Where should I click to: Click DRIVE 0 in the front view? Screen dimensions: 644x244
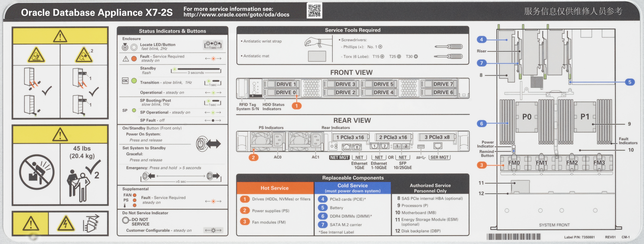[x=286, y=92]
